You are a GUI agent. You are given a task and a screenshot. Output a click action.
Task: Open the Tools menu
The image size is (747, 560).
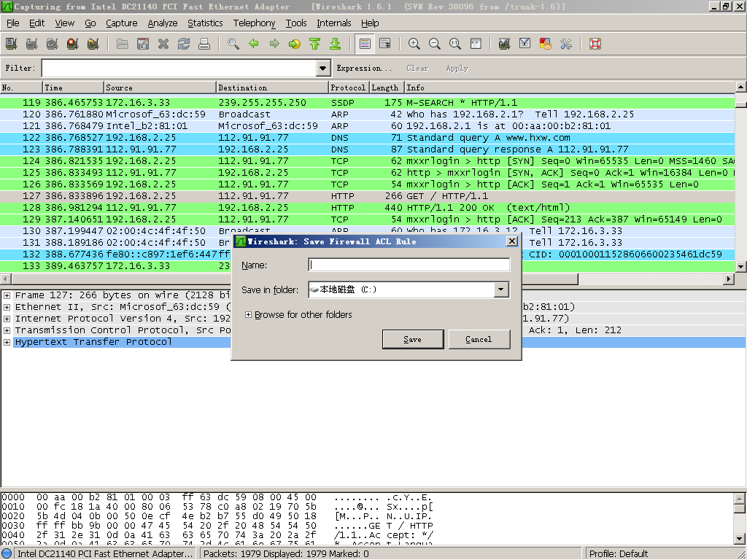point(296,23)
